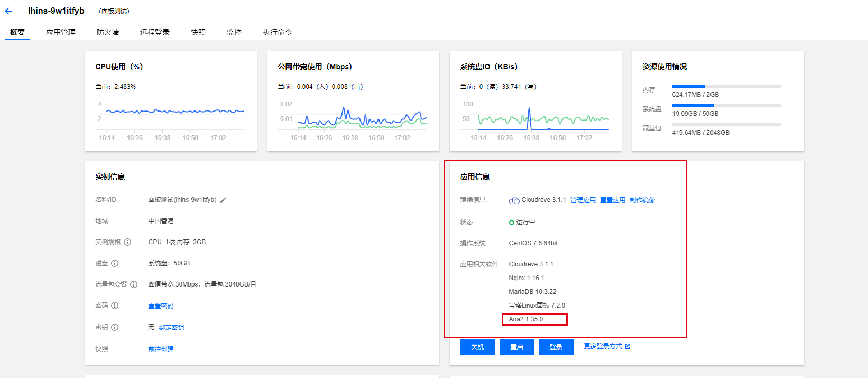Image resolution: width=868 pixels, height=378 pixels.
Task: Show info tooltip beside 流量包套餐
Action: pyautogui.click(x=134, y=284)
